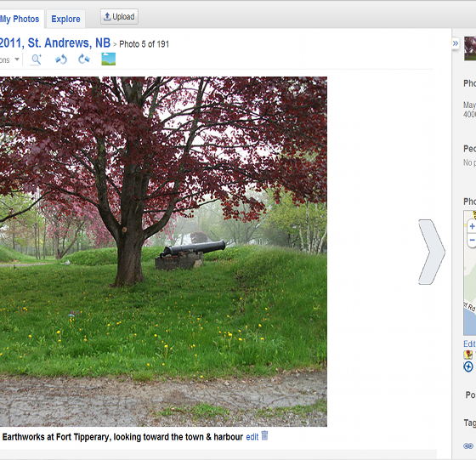The height and width of the screenshot is (460, 476).
Task: Zoom in on the location map
Action: (x=472, y=226)
